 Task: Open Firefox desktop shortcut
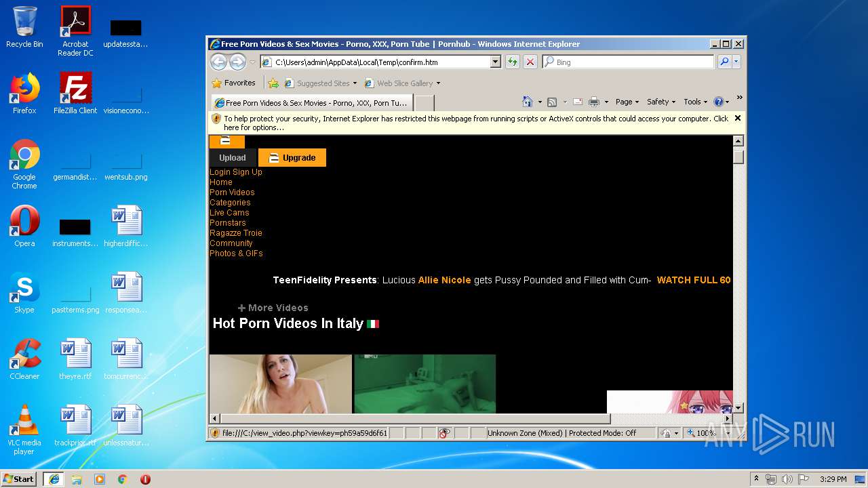24,94
